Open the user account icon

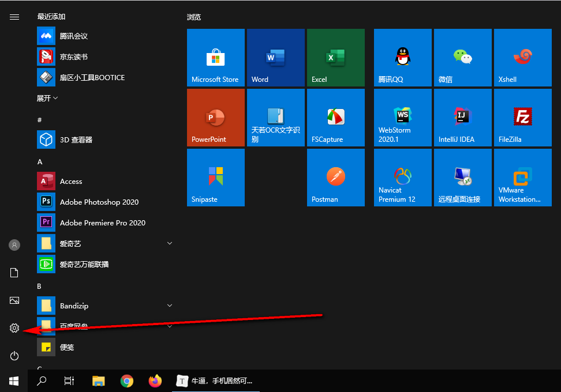coord(14,245)
